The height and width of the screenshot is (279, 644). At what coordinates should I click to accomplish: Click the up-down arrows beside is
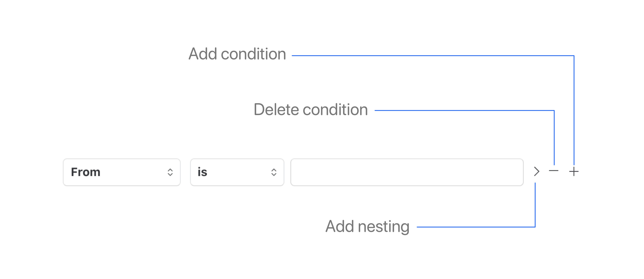(274, 172)
